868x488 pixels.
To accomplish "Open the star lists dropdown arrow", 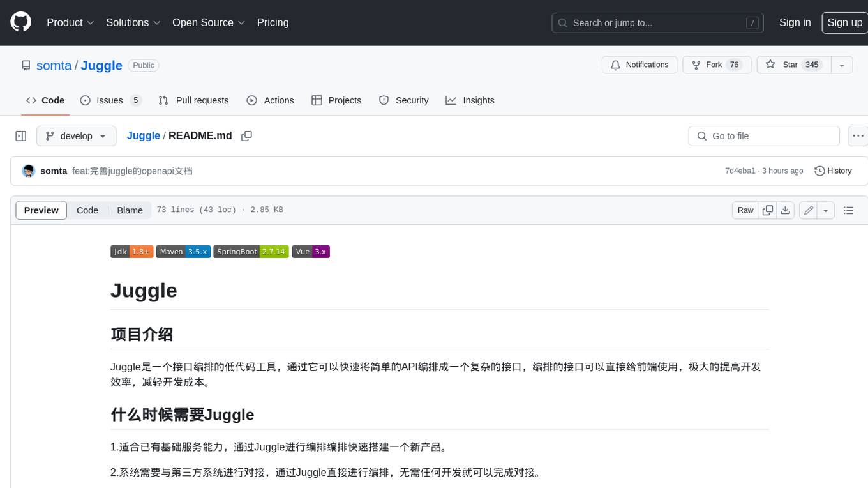I will (x=842, y=65).
